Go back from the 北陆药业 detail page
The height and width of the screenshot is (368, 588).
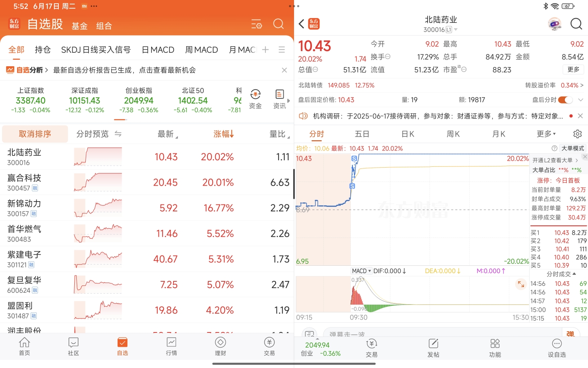point(302,24)
